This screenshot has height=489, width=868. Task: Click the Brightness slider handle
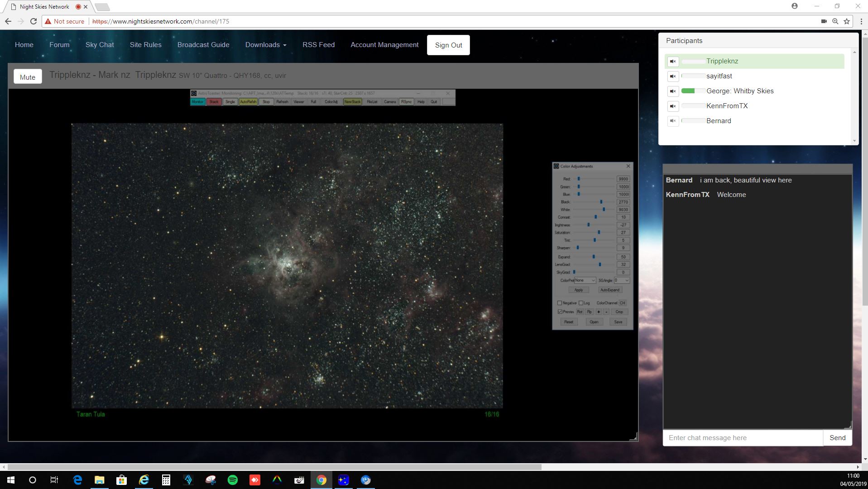coord(589,225)
